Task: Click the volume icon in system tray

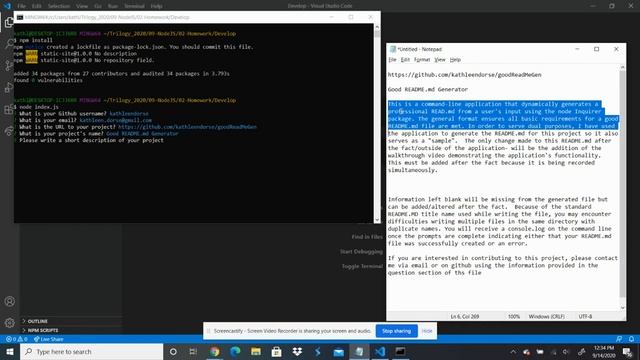Action: point(566,352)
